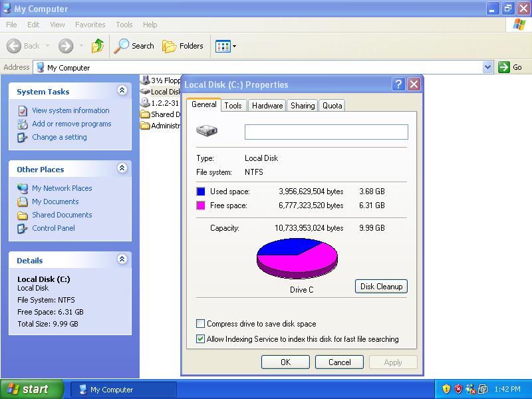
Task: Switch to the Sharing tab
Action: 303,106
